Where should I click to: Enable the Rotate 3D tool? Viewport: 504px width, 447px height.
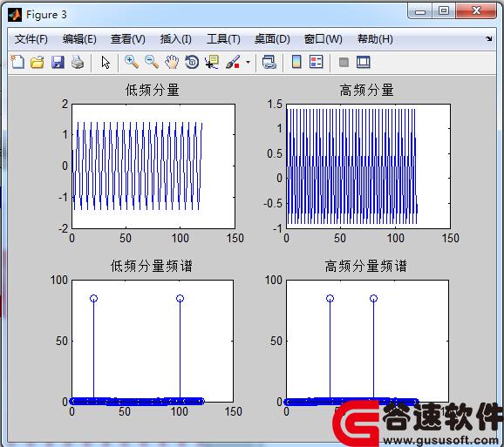192,62
